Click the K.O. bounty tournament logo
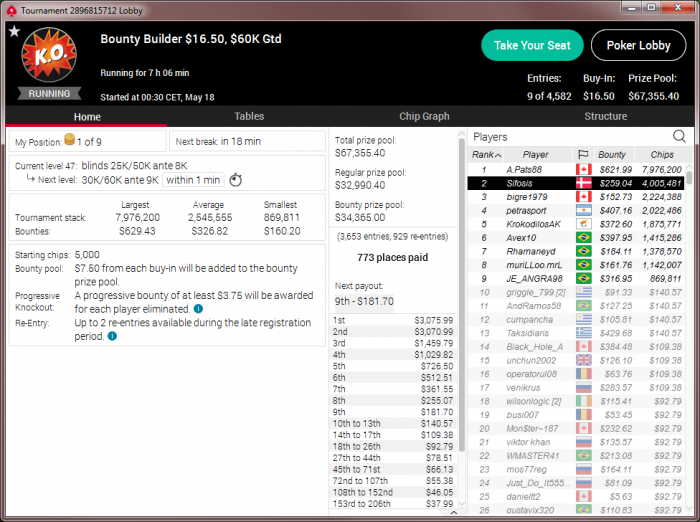700x522 pixels. point(49,54)
